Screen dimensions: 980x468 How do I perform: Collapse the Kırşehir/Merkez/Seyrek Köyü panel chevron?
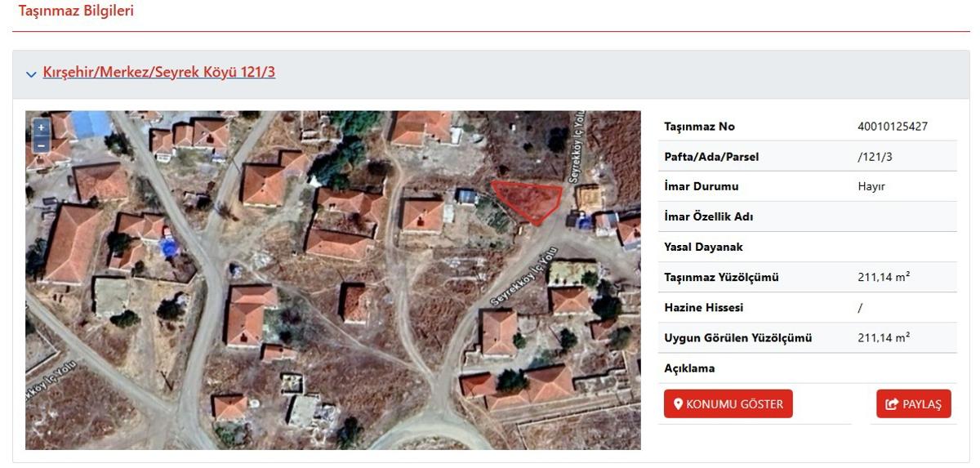[x=31, y=74]
